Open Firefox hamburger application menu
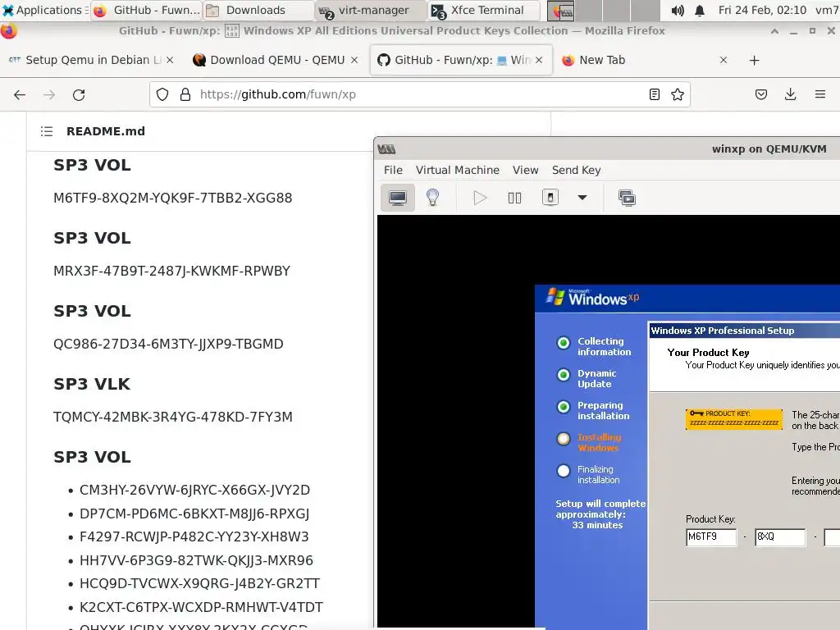The image size is (840, 630). pyautogui.click(x=820, y=95)
